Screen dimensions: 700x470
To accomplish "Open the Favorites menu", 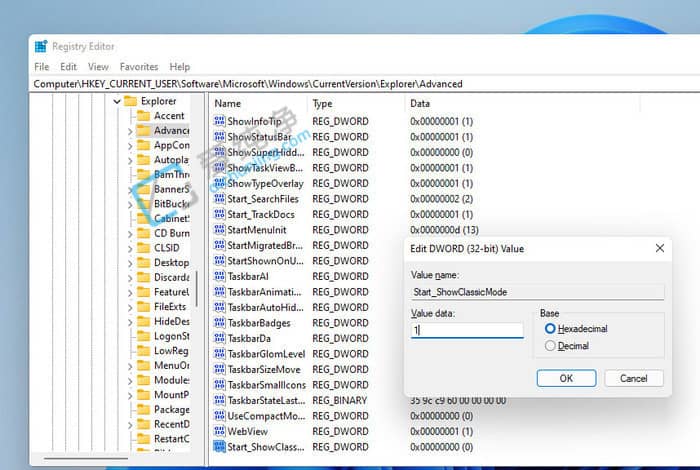I will tap(139, 67).
